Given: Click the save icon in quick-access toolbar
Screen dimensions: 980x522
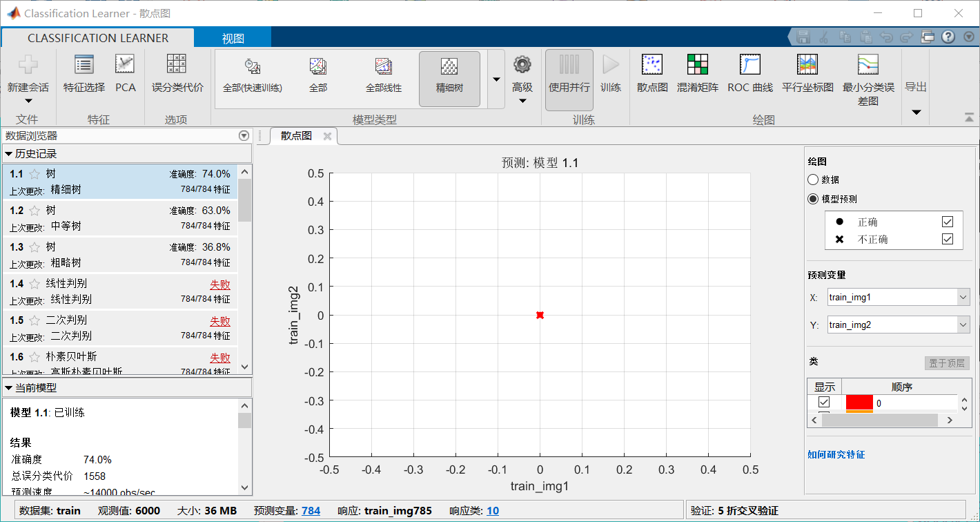Looking at the screenshot, I should (x=803, y=37).
